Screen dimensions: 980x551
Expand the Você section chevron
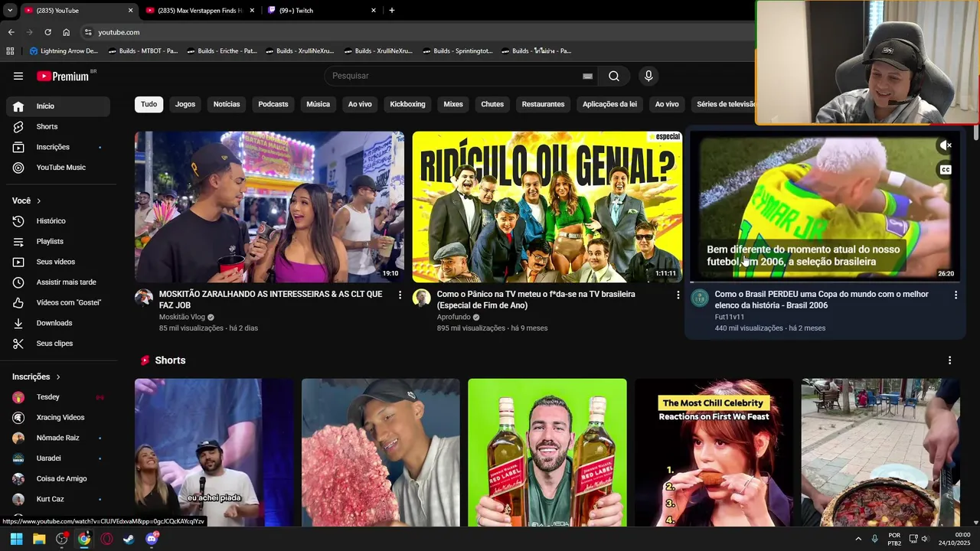[38, 201]
